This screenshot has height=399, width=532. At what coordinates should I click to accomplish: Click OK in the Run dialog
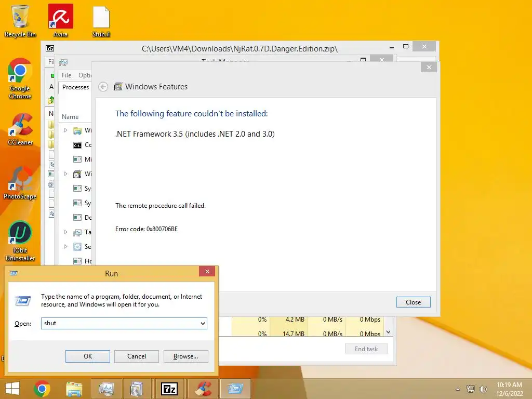[x=87, y=356]
